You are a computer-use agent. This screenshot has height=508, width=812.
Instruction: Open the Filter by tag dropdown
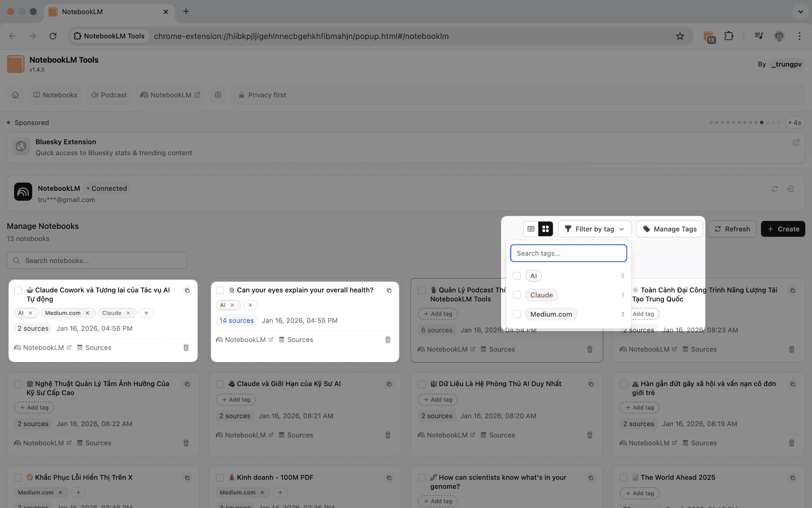click(x=594, y=229)
